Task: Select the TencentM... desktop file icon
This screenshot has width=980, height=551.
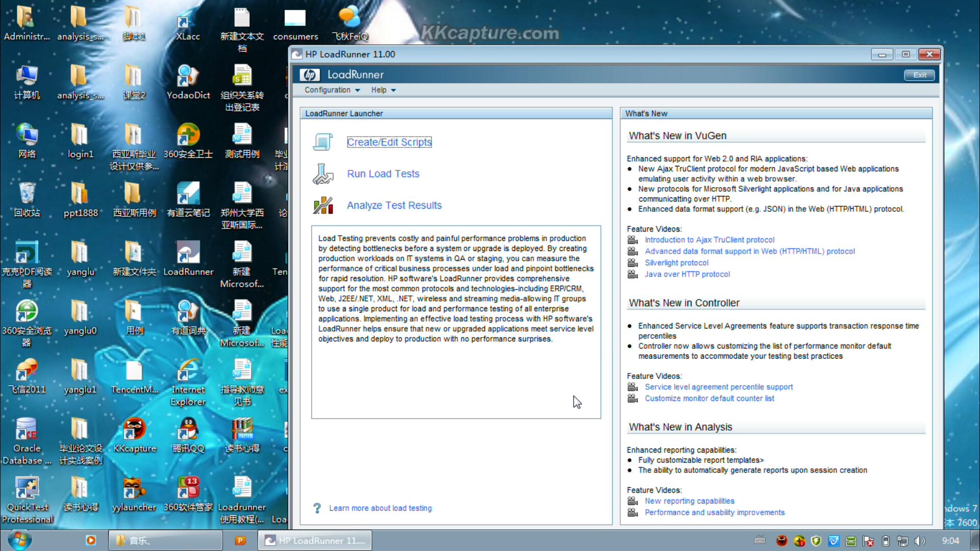Action: pyautogui.click(x=134, y=370)
